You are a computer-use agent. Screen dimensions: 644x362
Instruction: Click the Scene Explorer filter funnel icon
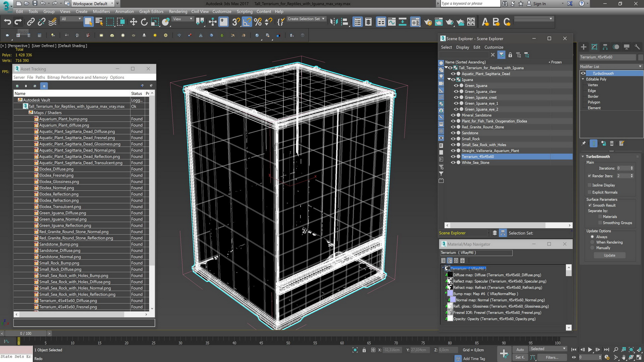(501, 55)
